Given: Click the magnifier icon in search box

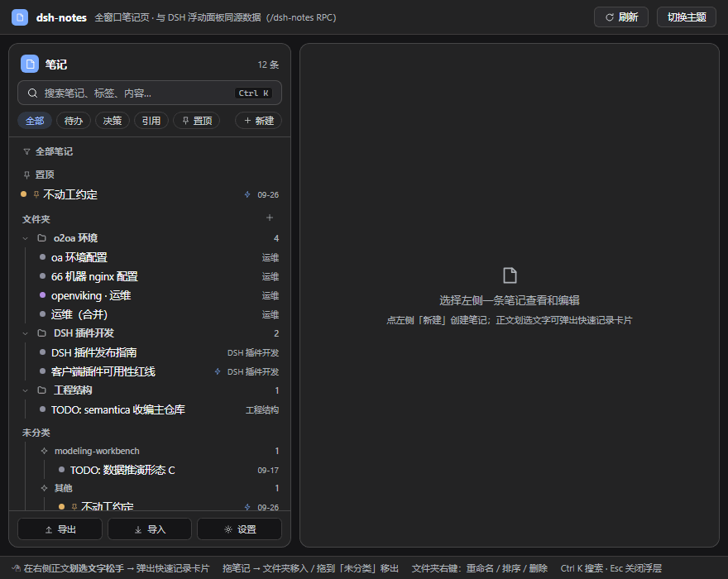Looking at the screenshot, I should [x=32, y=93].
